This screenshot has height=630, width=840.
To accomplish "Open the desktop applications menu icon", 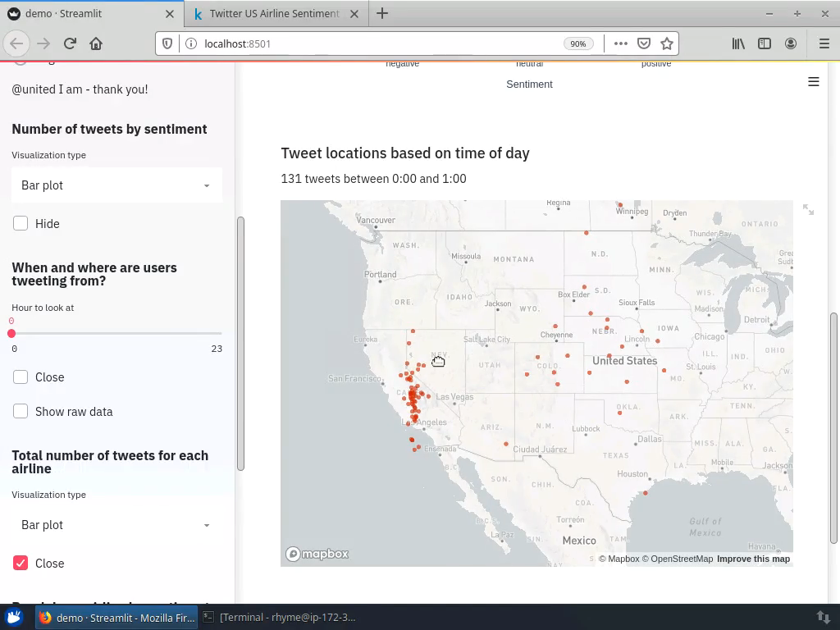I will (x=15, y=617).
